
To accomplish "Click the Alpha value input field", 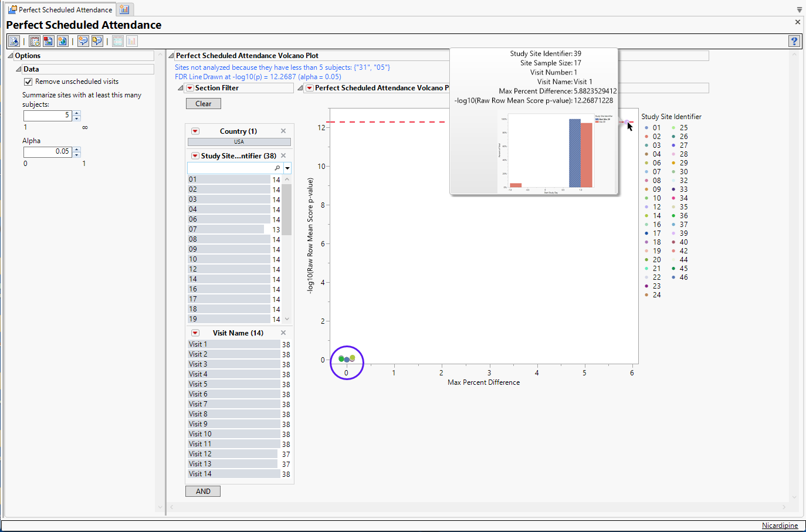I will (x=48, y=151).
